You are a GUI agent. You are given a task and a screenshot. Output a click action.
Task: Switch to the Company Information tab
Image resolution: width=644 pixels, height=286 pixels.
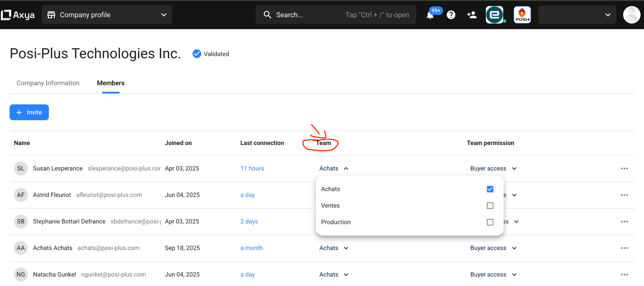48,83
